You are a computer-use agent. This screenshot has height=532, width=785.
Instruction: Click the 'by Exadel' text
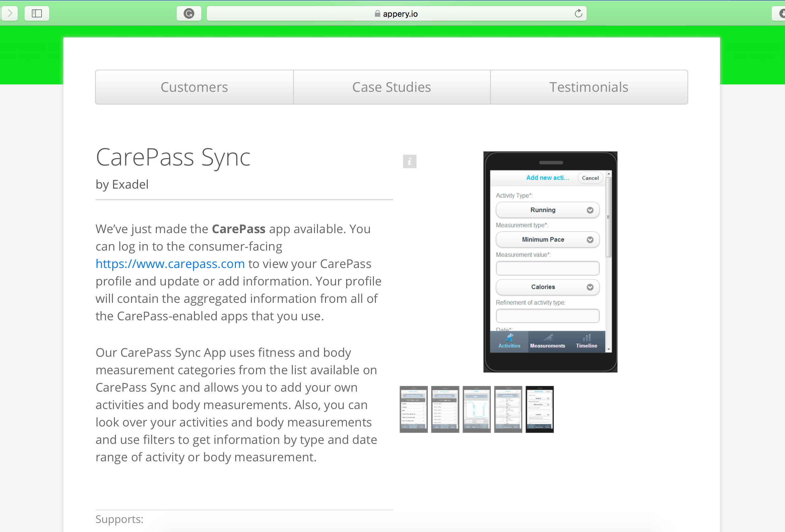click(x=122, y=185)
